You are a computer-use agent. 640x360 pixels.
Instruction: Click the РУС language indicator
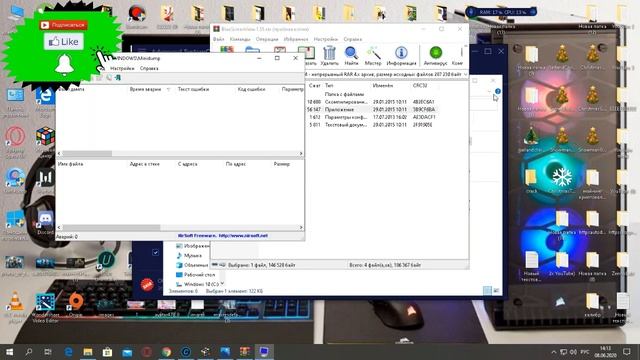pyautogui.click(x=584, y=352)
